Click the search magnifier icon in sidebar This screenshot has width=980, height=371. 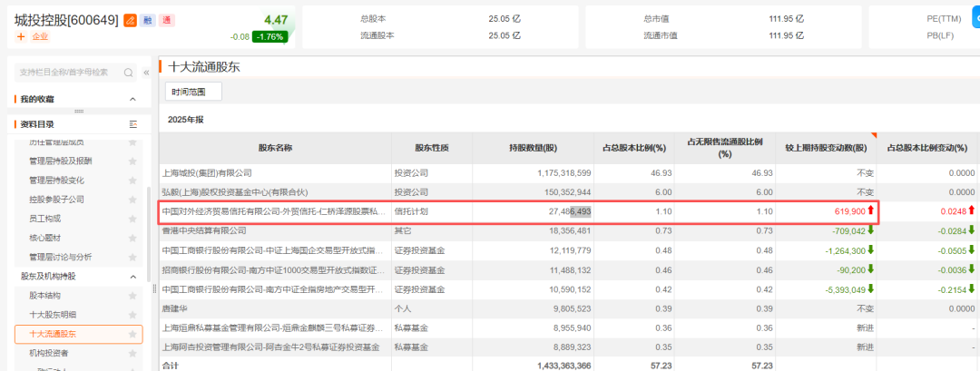click(129, 73)
